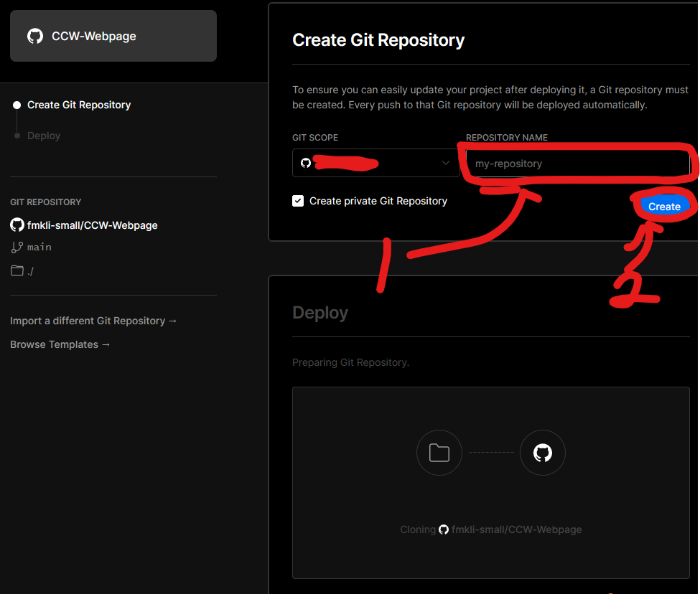The width and height of the screenshot is (700, 594).
Task: Click the Create private Git Repository label
Action: click(378, 201)
